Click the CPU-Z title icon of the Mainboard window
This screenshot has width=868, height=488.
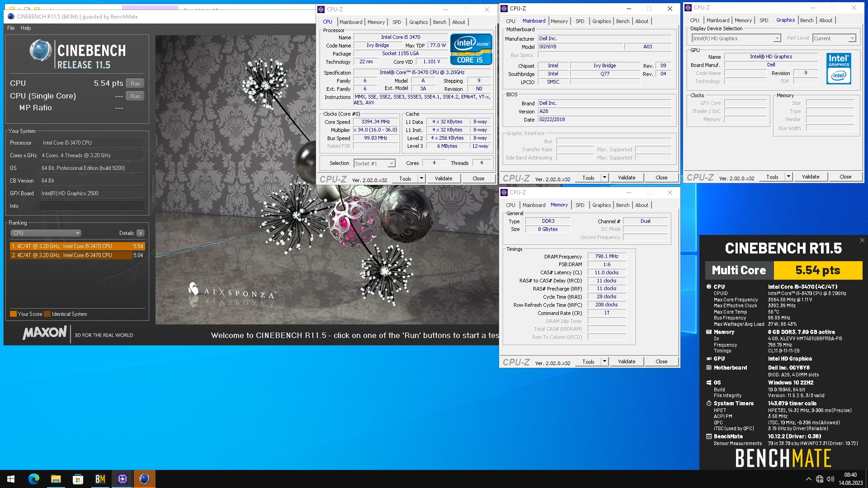(x=504, y=9)
